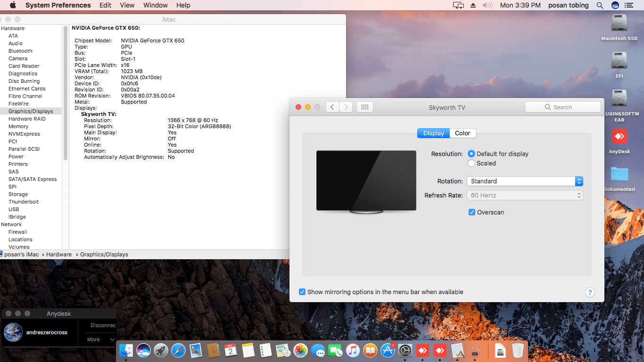This screenshot has height=362, width=644.
Task: Open the View menu in the menu bar
Action: 127,5
